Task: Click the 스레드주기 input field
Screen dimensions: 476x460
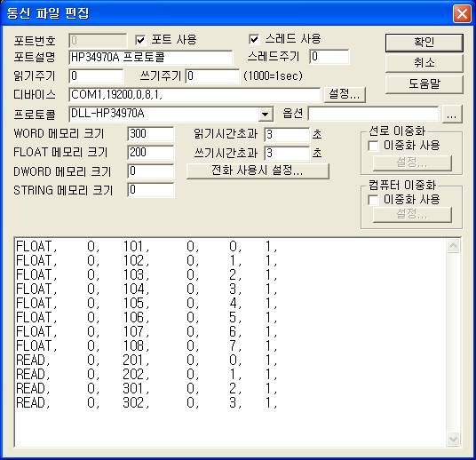Action: click(x=329, y=57)
